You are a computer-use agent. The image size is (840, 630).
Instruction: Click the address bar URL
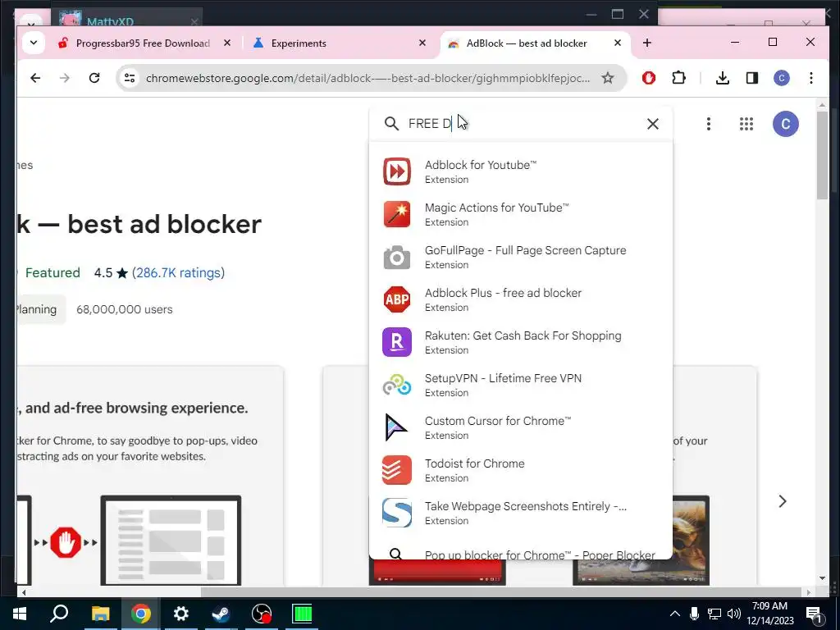(367, 78)
